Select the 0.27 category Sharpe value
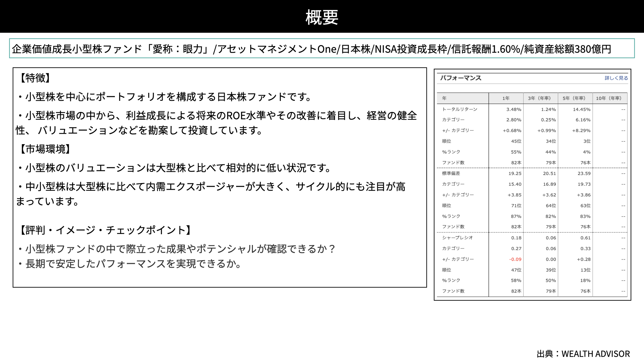Screen dimensions: 644x362 click(516, 248)
